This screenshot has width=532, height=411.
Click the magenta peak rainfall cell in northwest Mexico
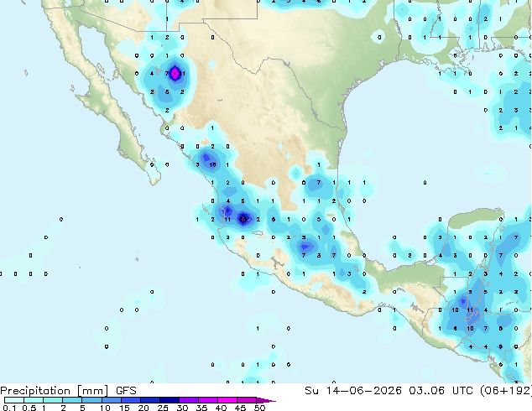[175, 73]
